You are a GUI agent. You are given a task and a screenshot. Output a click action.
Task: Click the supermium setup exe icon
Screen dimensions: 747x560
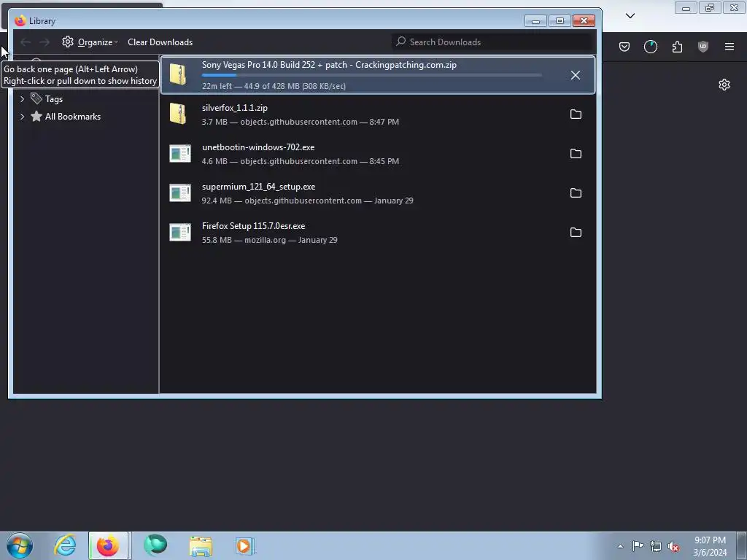180,192
